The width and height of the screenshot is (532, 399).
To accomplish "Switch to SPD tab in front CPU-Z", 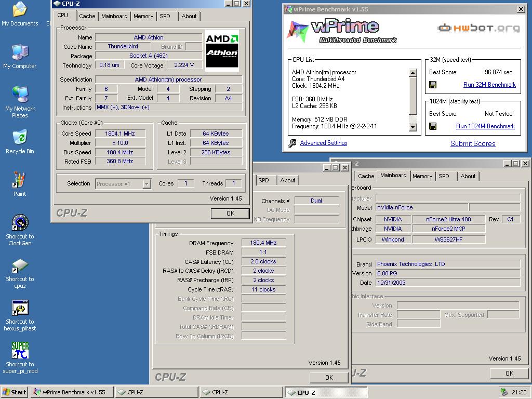I will [165, 16].
